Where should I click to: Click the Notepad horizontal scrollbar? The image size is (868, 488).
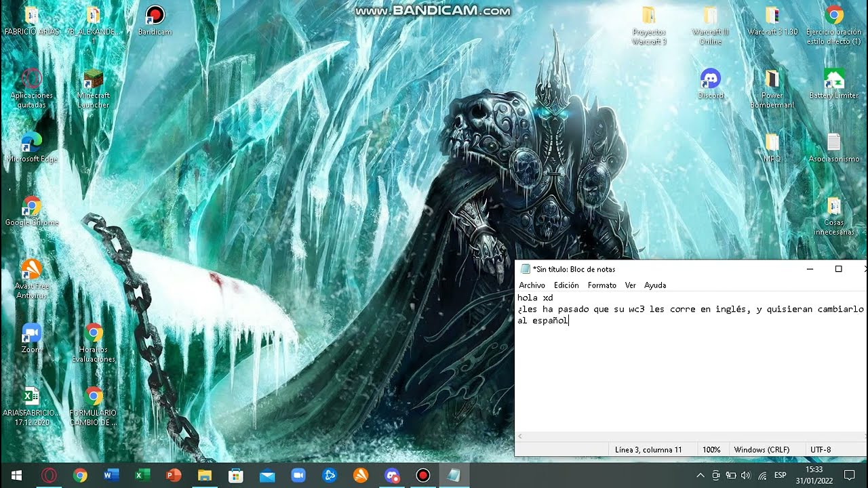click(x=690, y=437)
